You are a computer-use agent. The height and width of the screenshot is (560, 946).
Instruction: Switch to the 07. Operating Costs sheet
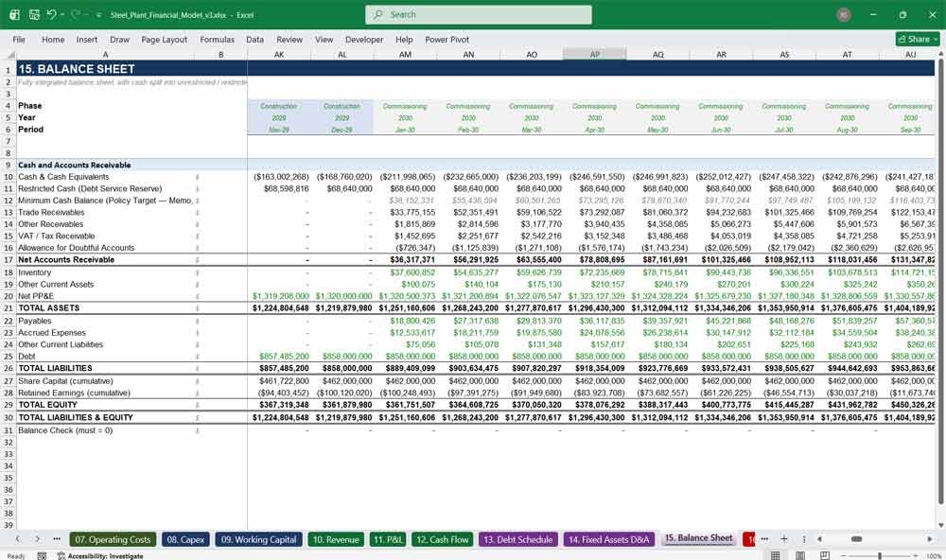coord(113,539)
